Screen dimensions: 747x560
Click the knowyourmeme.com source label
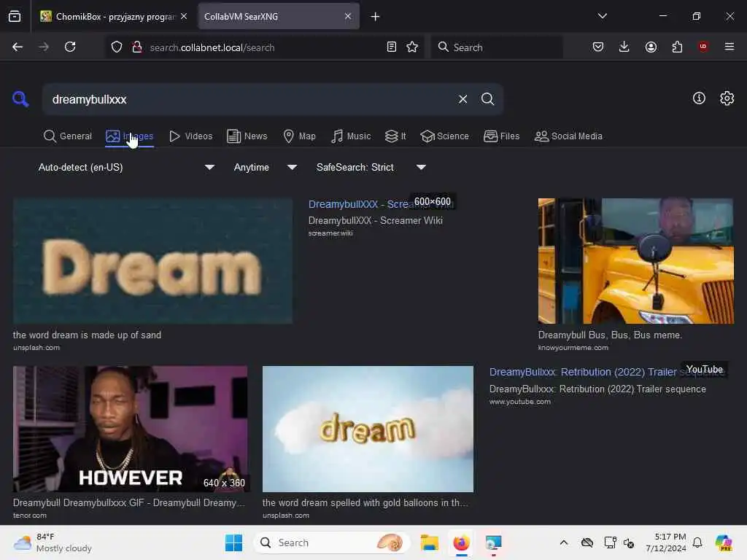click(x=573, y=348)
